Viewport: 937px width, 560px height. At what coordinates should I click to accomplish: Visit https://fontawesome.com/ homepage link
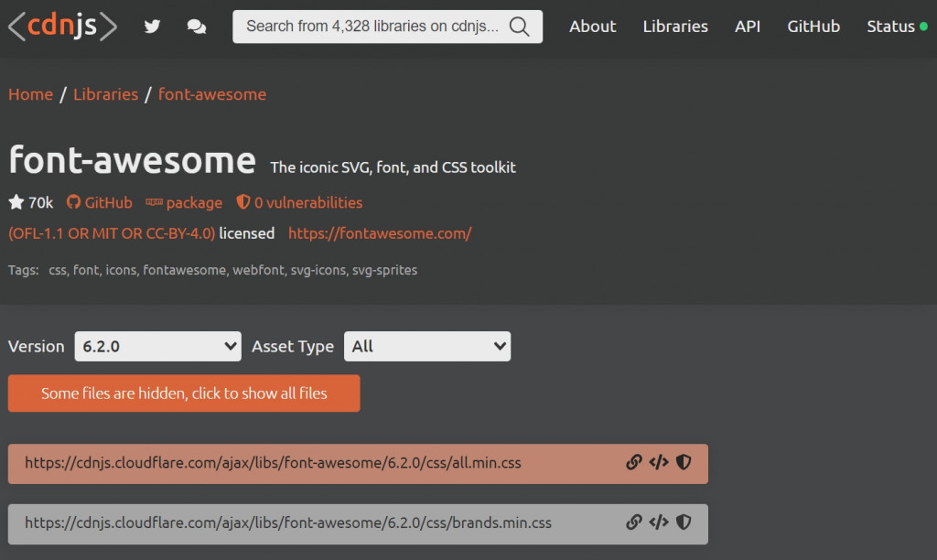point(380,233)
